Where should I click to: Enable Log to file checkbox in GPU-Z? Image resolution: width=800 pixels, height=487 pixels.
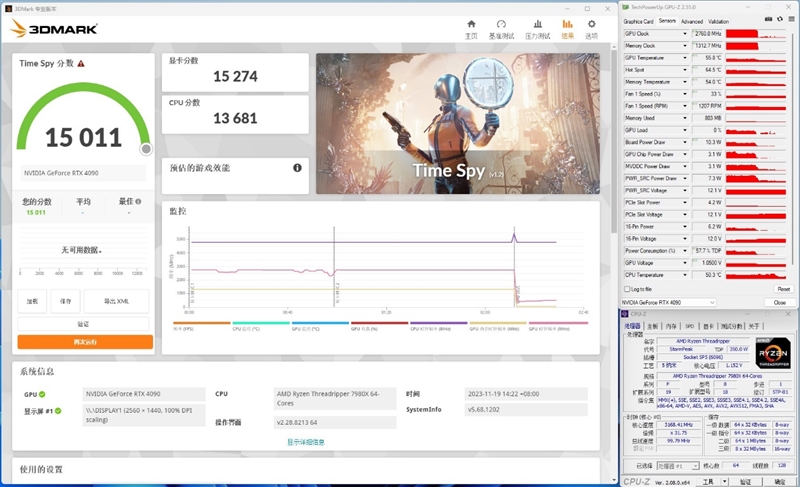[627, 289]
